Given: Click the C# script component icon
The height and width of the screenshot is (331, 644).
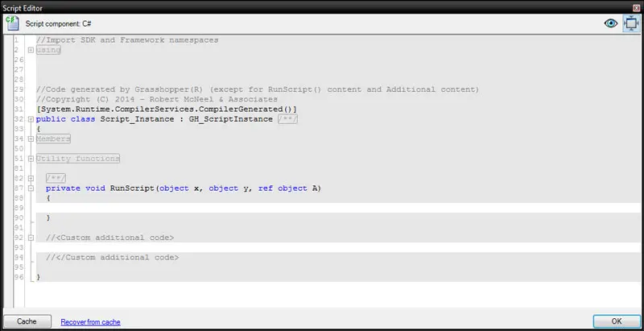Looking at the screenshot, I should 12,23.
